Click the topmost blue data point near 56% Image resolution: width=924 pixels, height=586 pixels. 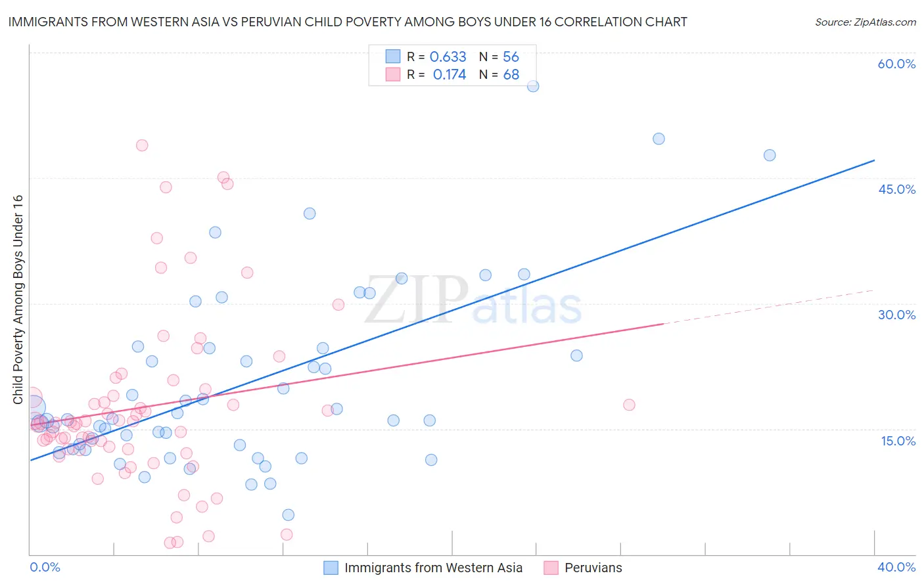tap(533, 86)
